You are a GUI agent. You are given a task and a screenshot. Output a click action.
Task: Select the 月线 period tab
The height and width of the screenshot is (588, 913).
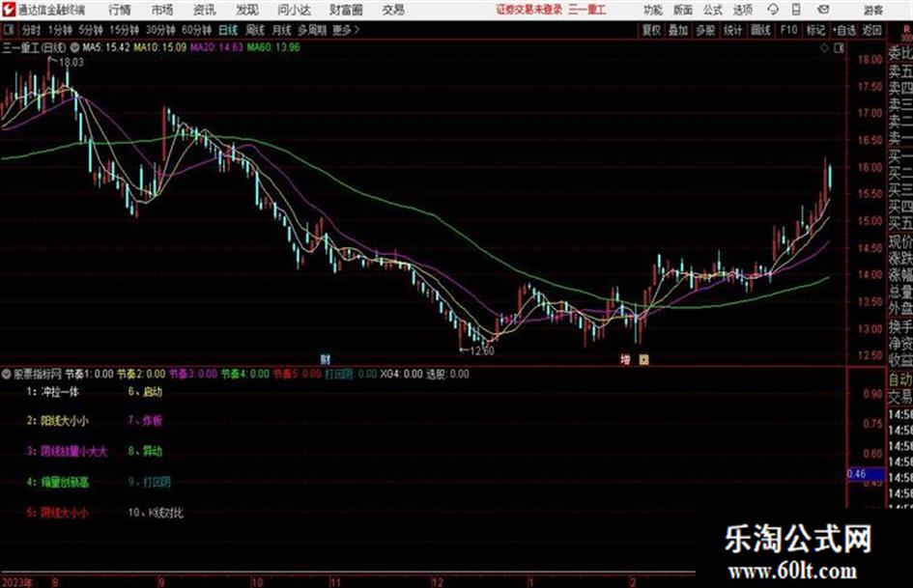pos(281,30)
